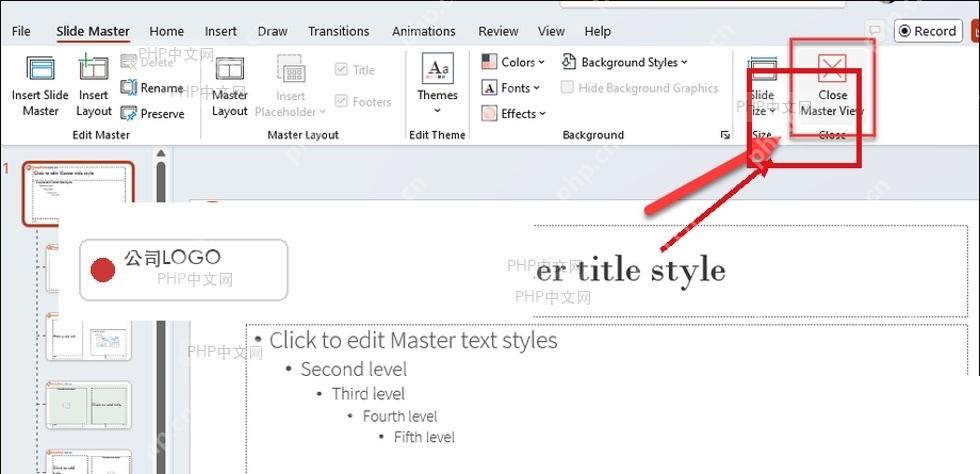This screenshot has width=980, height=474.
Task: Open the Master Layout icon
Action: tap(229, 69)
